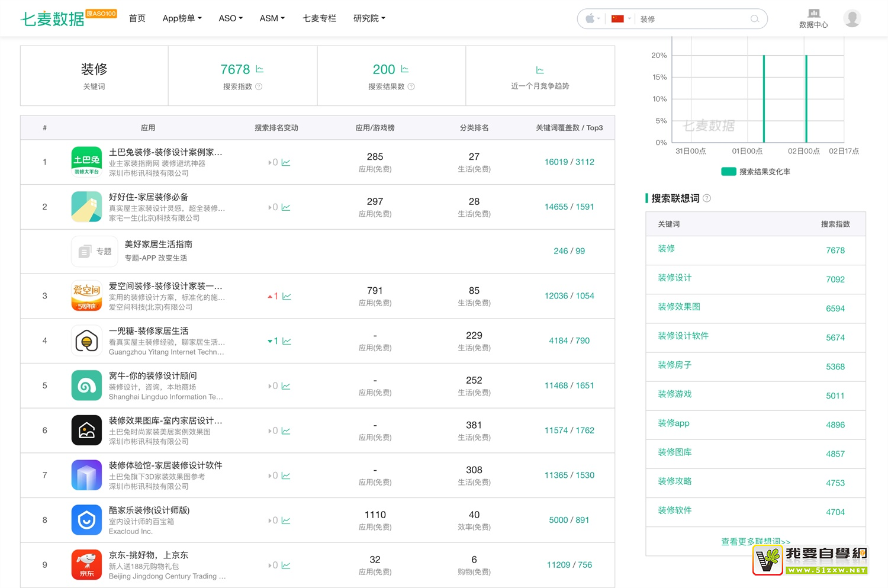The image size is (888, 588).
Task: Toggle the 搜索结果变化率 legend swatch
Action: click(x=728, y=172)
